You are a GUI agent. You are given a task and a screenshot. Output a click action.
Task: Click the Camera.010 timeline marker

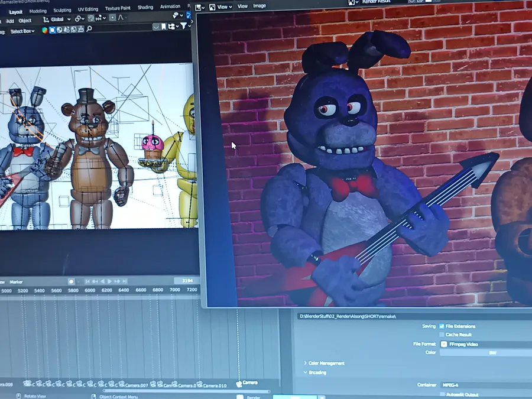click(212, 385)
